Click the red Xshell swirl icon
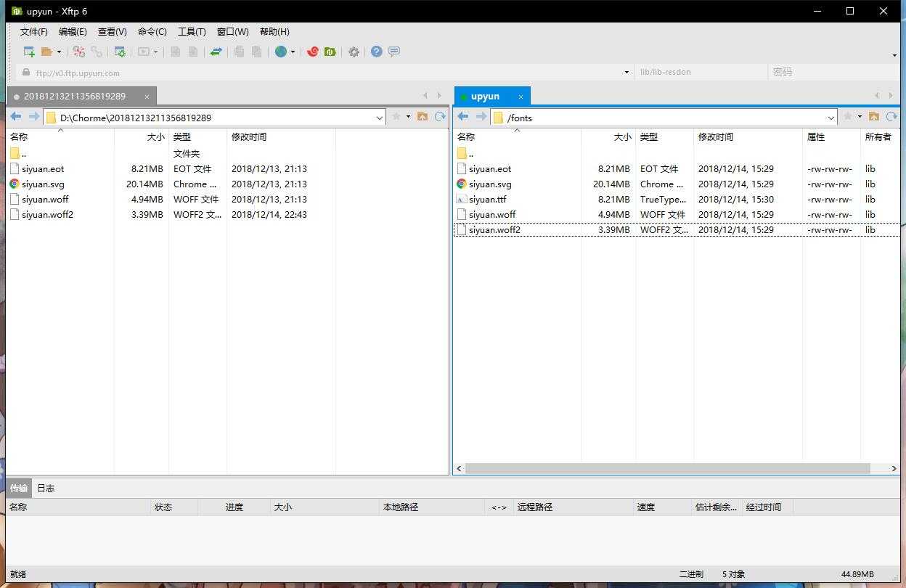 click(312, 52)
